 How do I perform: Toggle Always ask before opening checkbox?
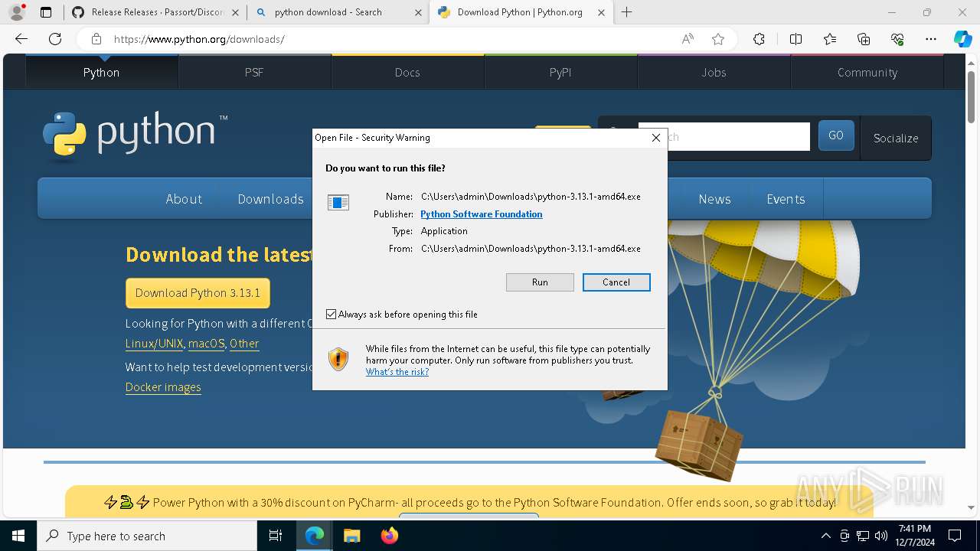pyautogui.click(x=331, y=315)
